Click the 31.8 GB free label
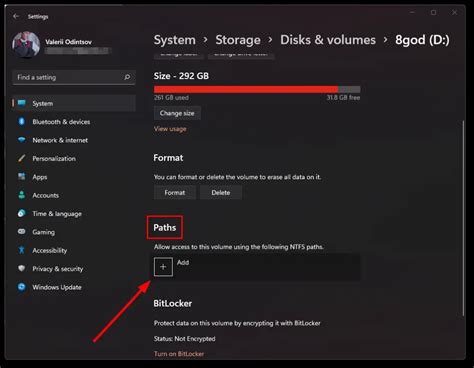The height and width of the screenshot is (368, 474). point(343,98)
